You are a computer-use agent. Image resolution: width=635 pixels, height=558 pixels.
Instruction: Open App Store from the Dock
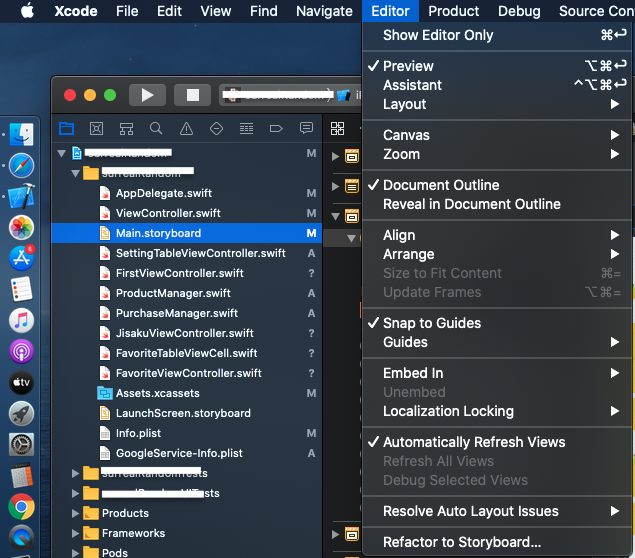coord(21,258)
